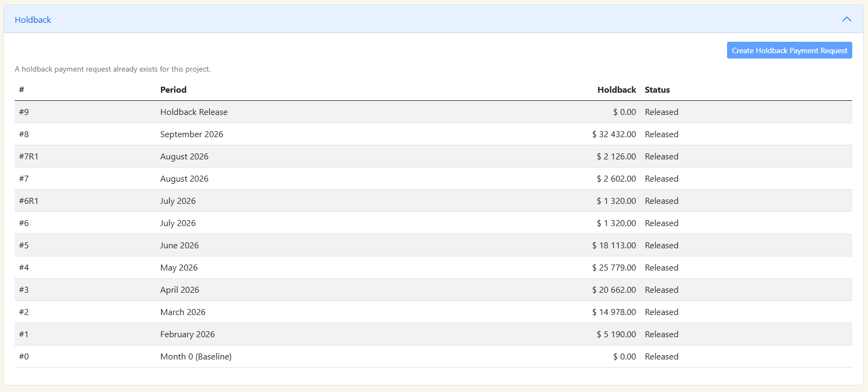The height and width of the screenshot is (392, 868).
Task: Select the #8 September 2026 row
Action: point(191,134)
